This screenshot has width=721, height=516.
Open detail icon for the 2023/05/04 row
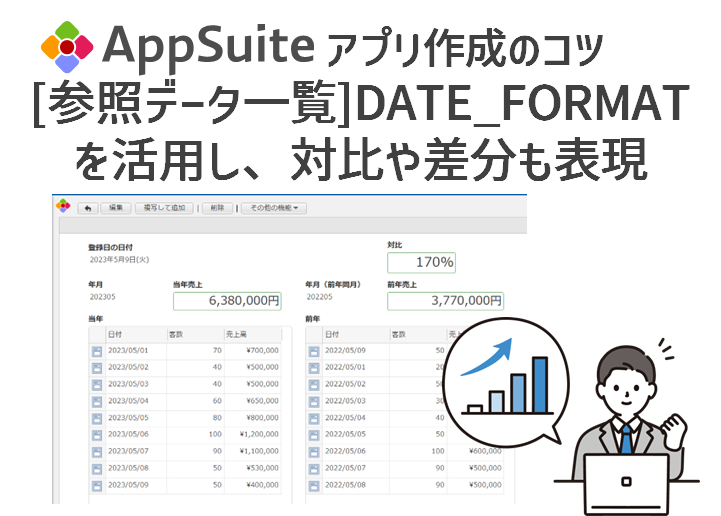click(x=97, y=402)
